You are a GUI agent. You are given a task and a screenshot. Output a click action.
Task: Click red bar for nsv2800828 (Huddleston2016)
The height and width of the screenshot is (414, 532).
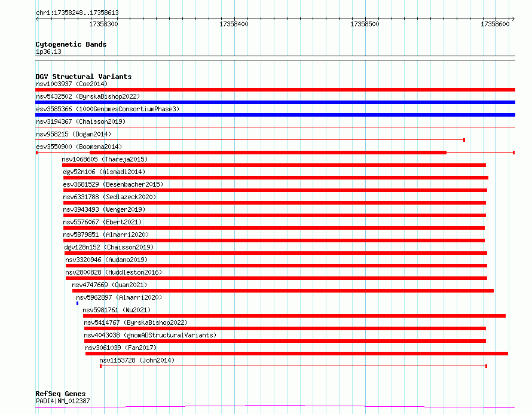coord(277,278)
